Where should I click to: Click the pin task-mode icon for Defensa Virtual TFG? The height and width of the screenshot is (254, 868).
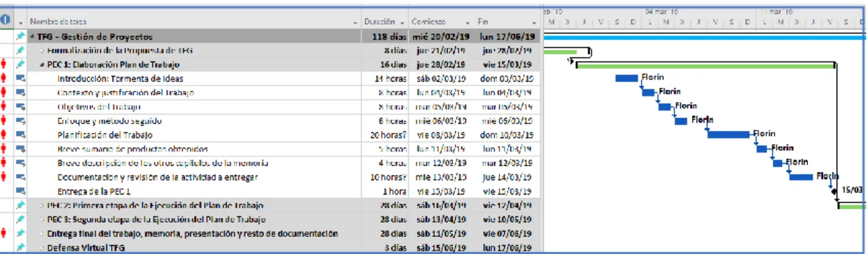20,247
